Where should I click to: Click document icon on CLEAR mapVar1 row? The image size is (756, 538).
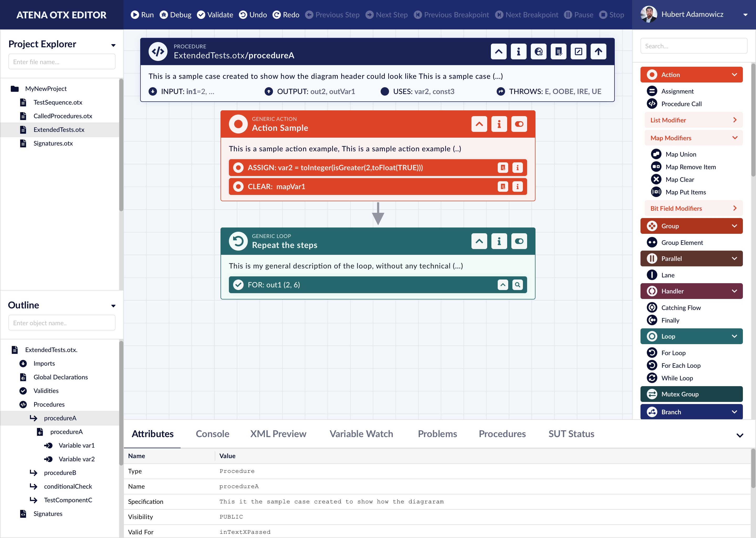point(503,187)
